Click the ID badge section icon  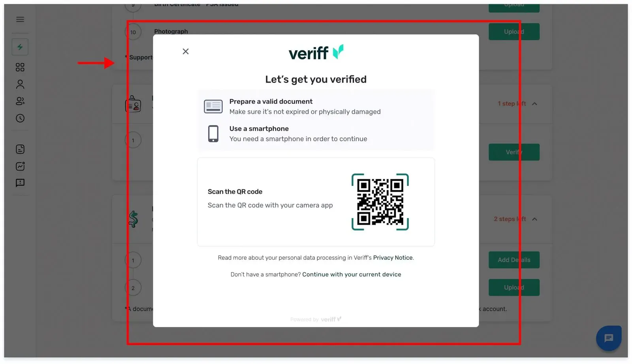point(133,104)
